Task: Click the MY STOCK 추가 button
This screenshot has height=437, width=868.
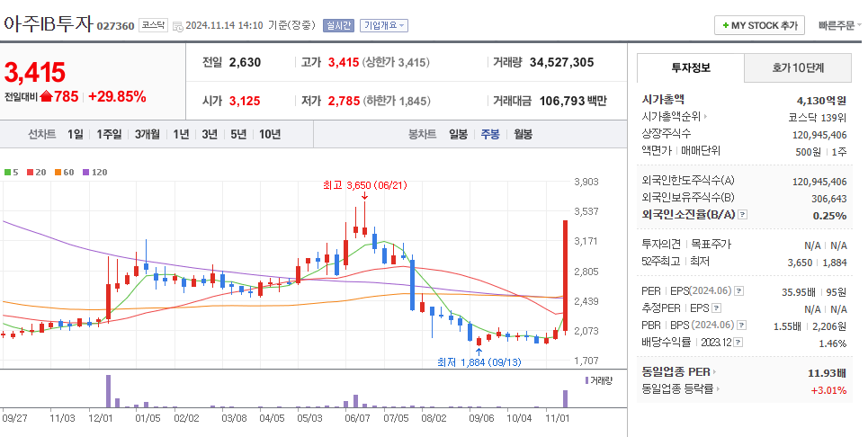Action: tap(759, 25)
